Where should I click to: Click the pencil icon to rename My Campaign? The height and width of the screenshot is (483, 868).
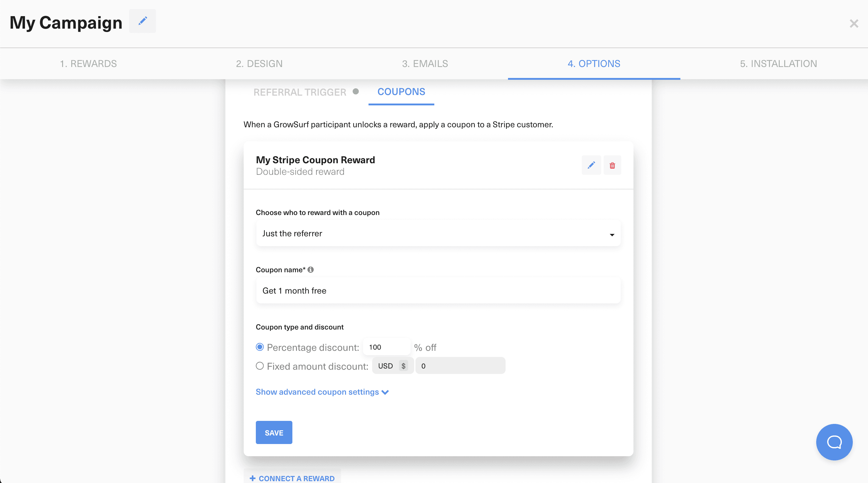click(143, 21)
